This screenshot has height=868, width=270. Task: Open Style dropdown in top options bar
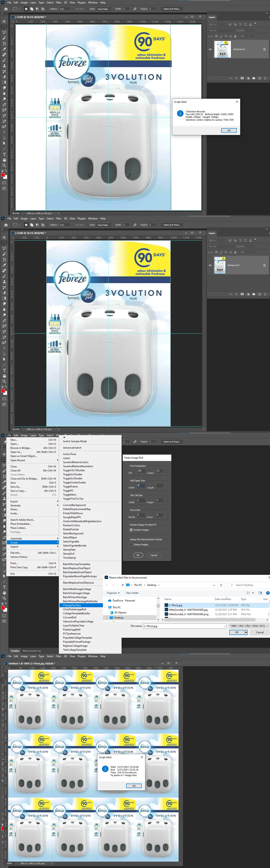pos(104,9)
